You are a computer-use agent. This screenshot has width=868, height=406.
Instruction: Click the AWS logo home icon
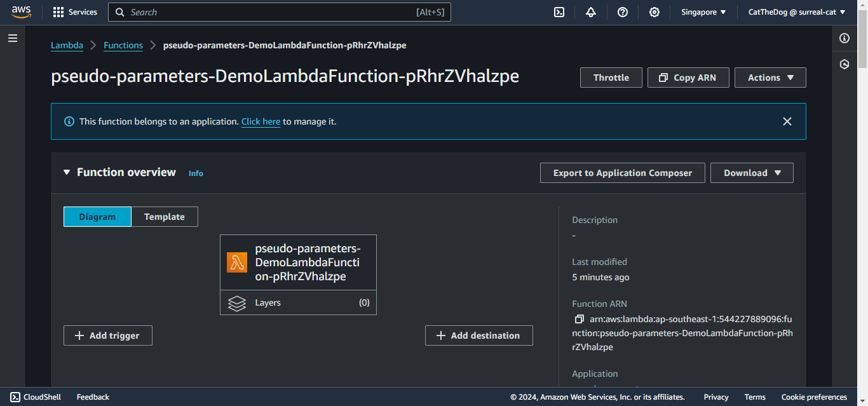click(21, 12)
